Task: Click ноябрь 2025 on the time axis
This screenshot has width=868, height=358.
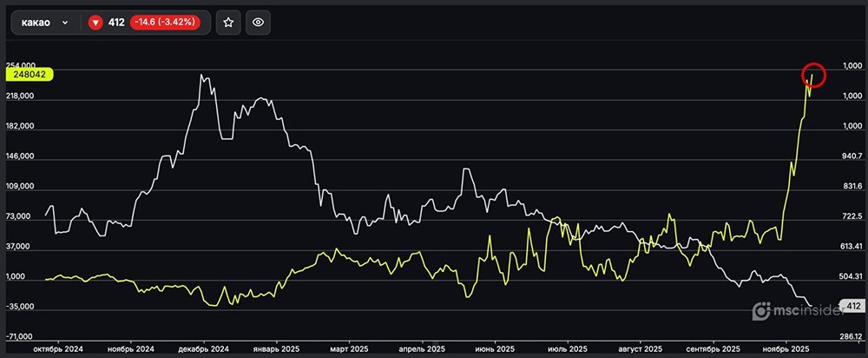Action: 786,348
